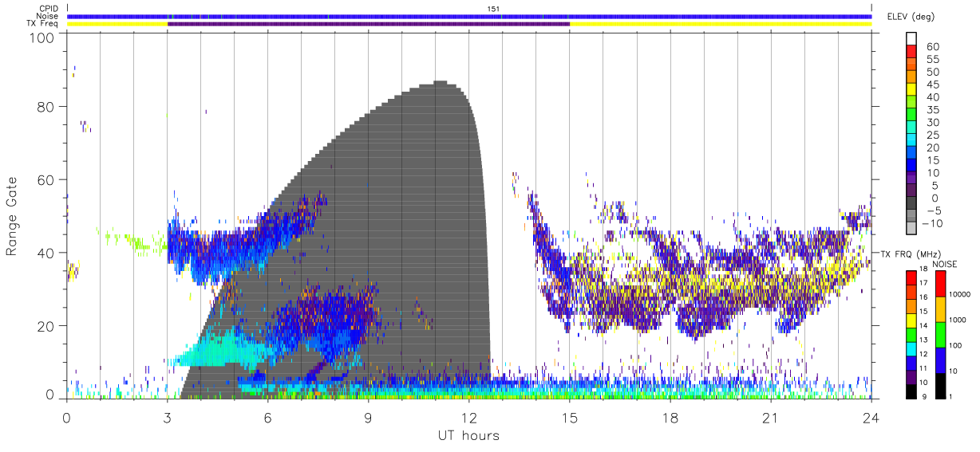Click the red TX FRQ colorbar swatch between 17 and 18
Screen dimensions: 980x452
912,277
